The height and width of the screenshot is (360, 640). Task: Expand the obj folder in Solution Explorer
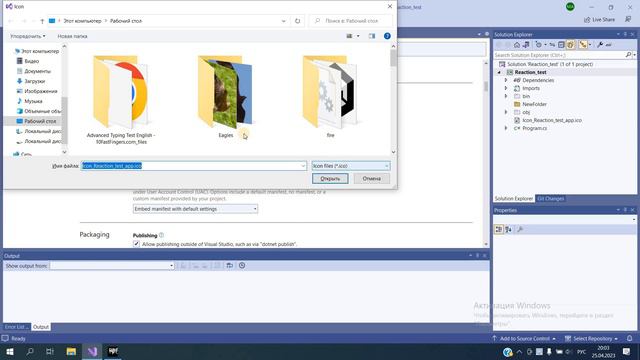506,112
